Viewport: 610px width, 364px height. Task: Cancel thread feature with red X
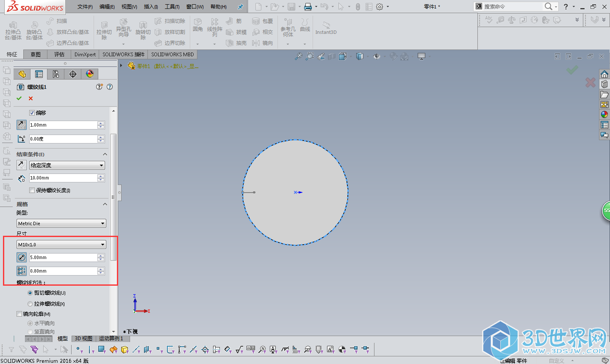(x=30, y=98)
